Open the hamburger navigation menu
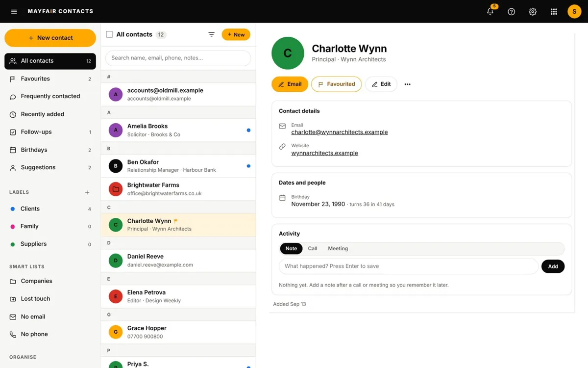Image resolution: width=588 pixels, height=368 pixels. tap(14, 11)
